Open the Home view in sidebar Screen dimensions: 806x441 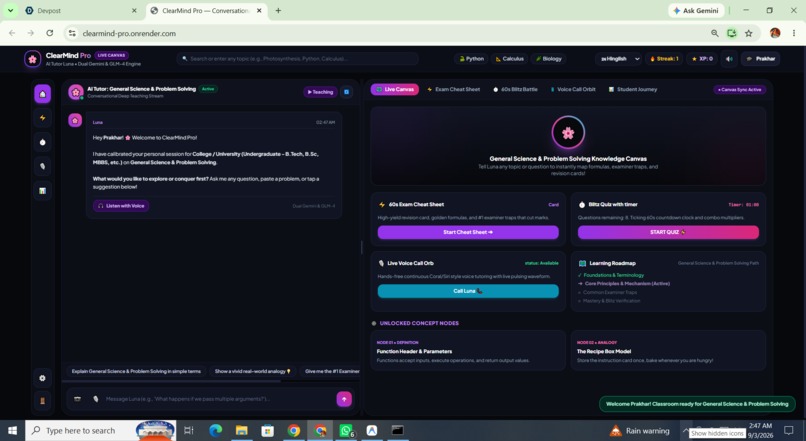(43, 94)
